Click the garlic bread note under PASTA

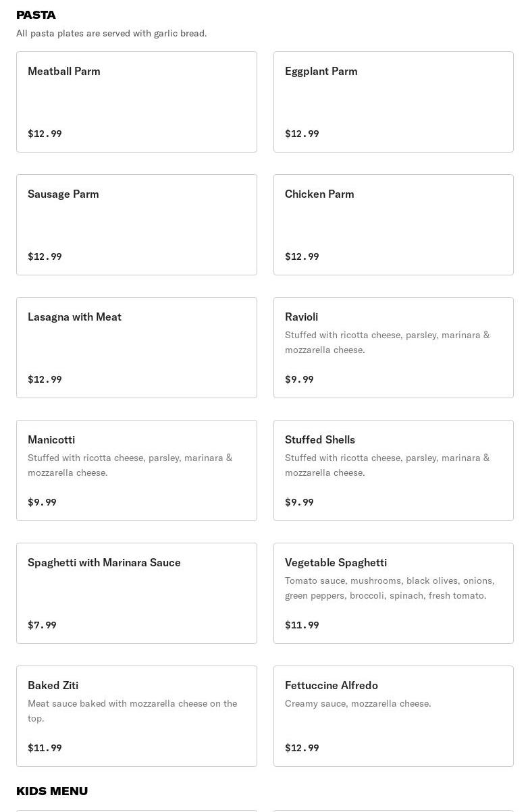(111, 33)
